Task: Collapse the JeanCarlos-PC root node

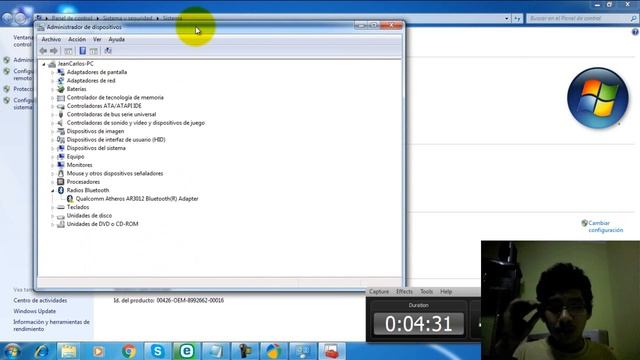Action: [x=44, y=64]
